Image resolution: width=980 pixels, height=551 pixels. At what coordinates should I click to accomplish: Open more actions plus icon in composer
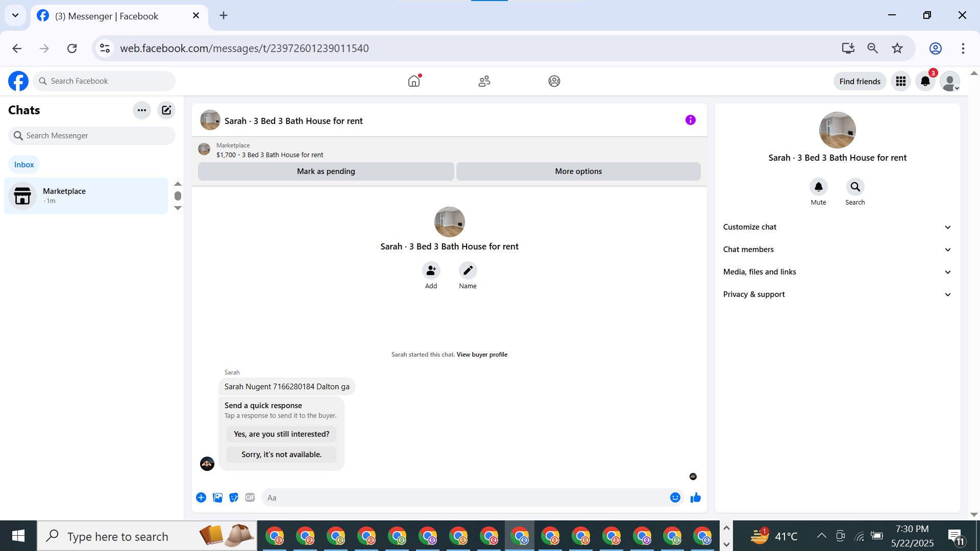(201, 497)
